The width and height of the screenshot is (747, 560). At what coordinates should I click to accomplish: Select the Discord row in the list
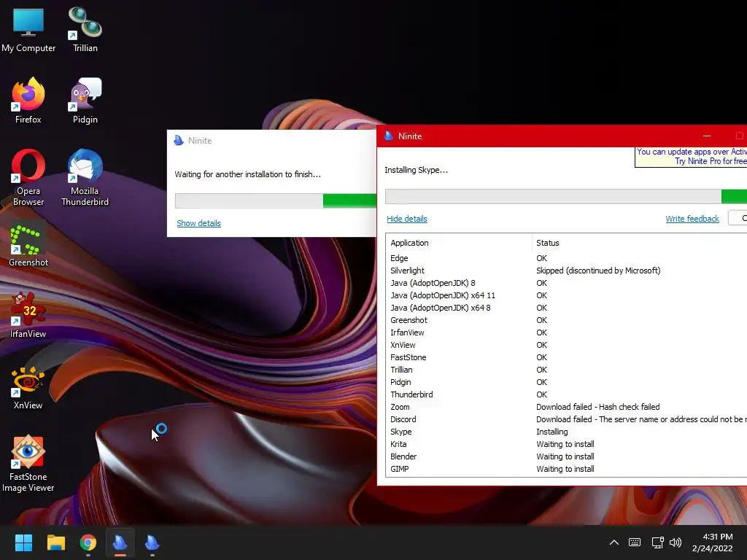(x=567, y=419)
